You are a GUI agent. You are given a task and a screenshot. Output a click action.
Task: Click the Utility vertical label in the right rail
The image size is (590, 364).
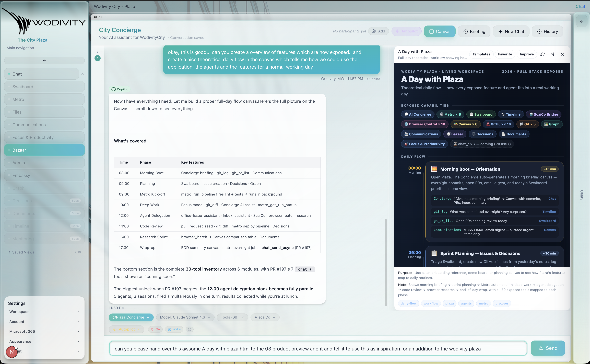(582, 195)
